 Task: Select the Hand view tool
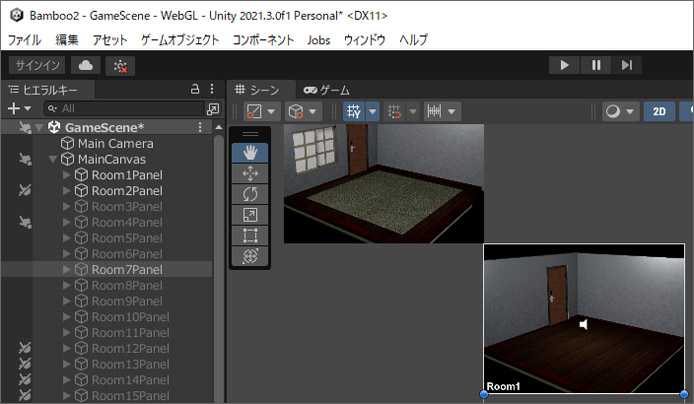point(250,153)
